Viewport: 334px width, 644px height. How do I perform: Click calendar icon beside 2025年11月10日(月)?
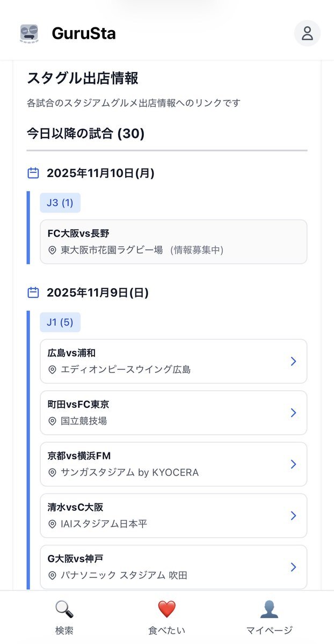pyautogui.click(x=33, y=173)
